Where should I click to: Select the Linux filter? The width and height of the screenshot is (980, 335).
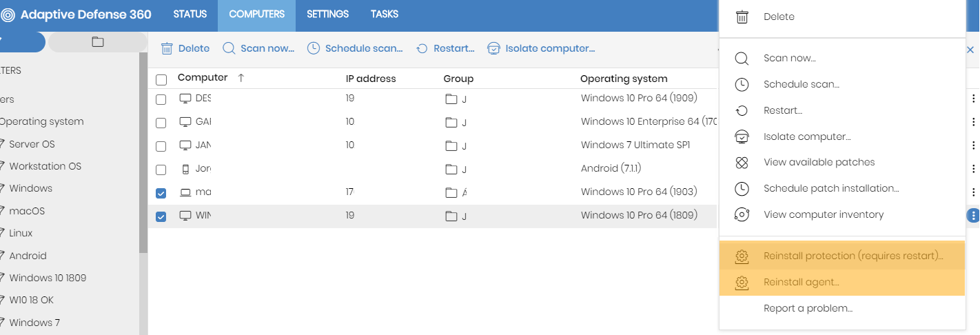21,233
